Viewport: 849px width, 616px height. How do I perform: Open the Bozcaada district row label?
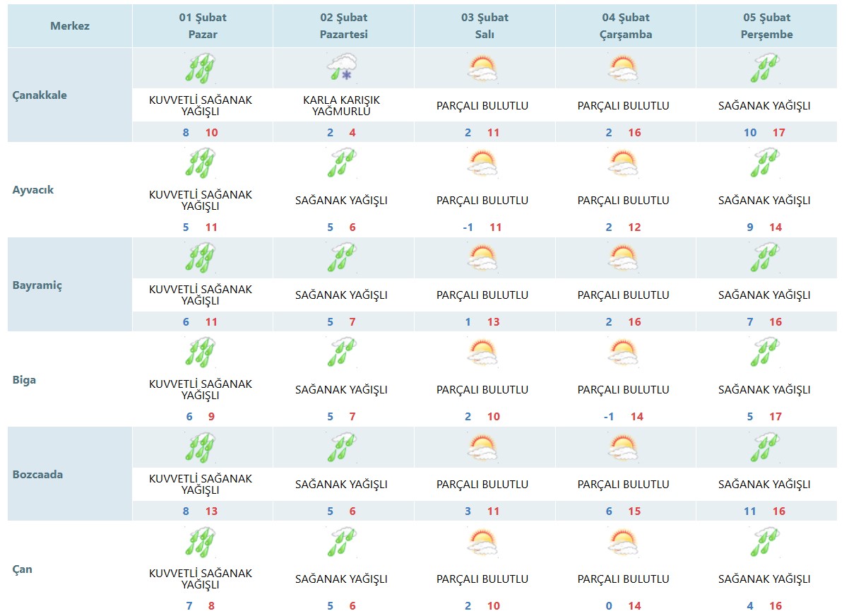pos(38,474)
